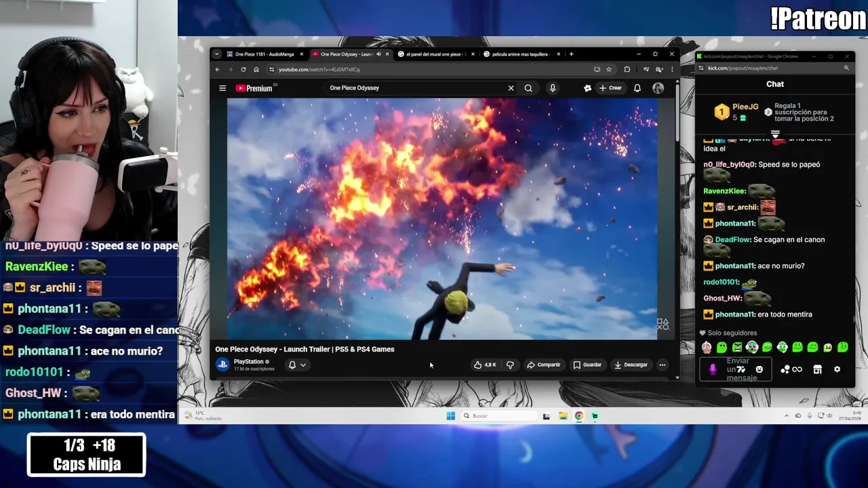The width and height of the screenshot is (868, 488).
Task: Click the Kick chat window zoom magnifier
Action: point(846,68)
